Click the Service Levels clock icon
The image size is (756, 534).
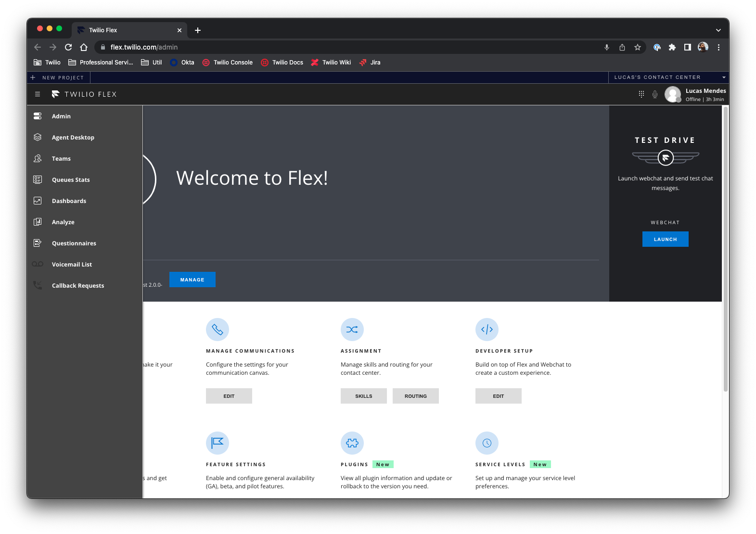click(487, 443)
